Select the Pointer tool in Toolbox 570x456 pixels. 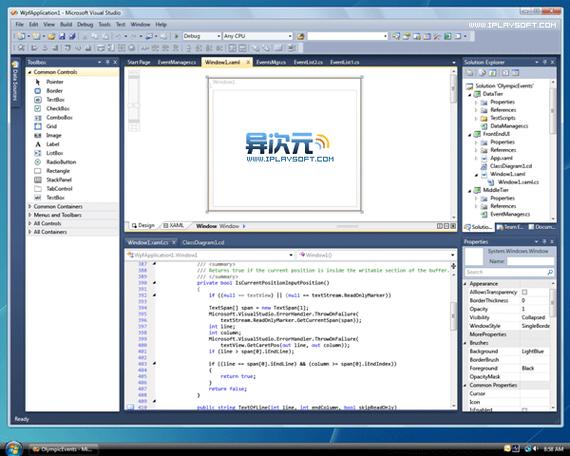(55, 82)
